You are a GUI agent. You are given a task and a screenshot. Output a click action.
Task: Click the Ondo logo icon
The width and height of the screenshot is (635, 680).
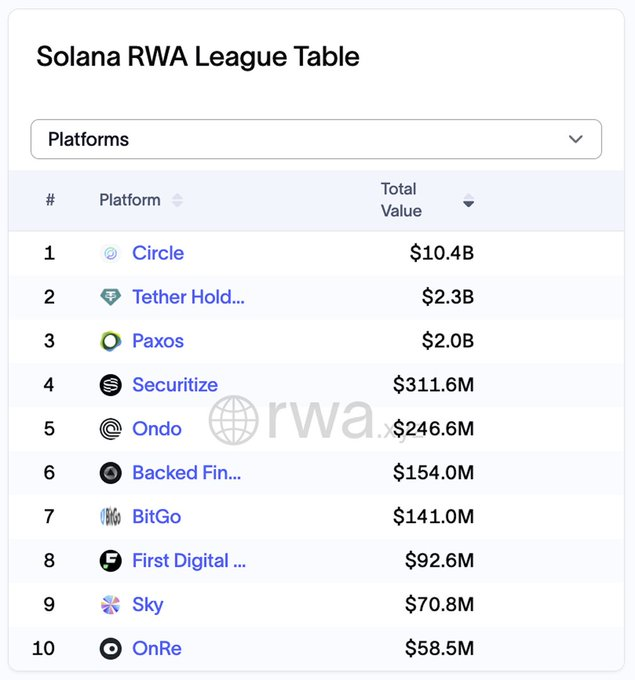click(110, 429)
